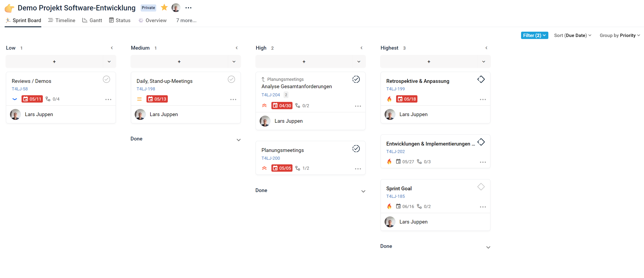Image resolution: width=644 pixels, height=278 pixels.
Task: Open the 7 more... views menu
Action: point(186,20)
